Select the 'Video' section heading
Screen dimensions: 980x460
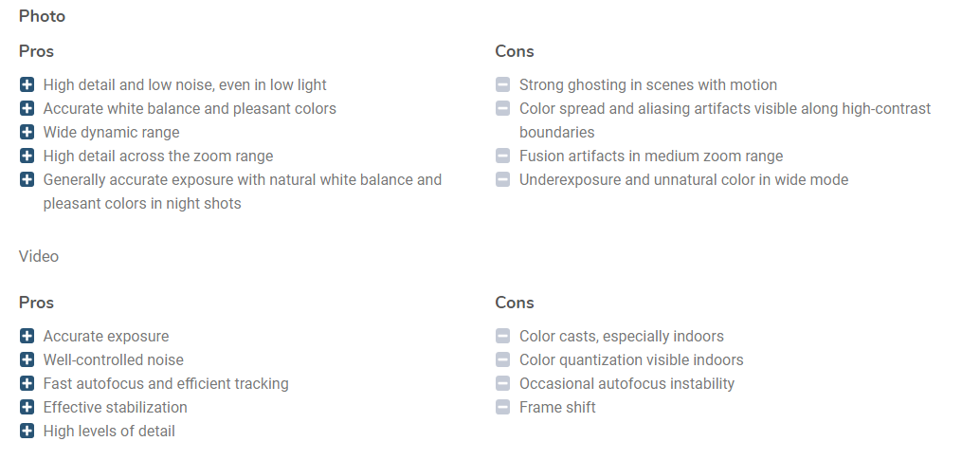tap(39, 257)
